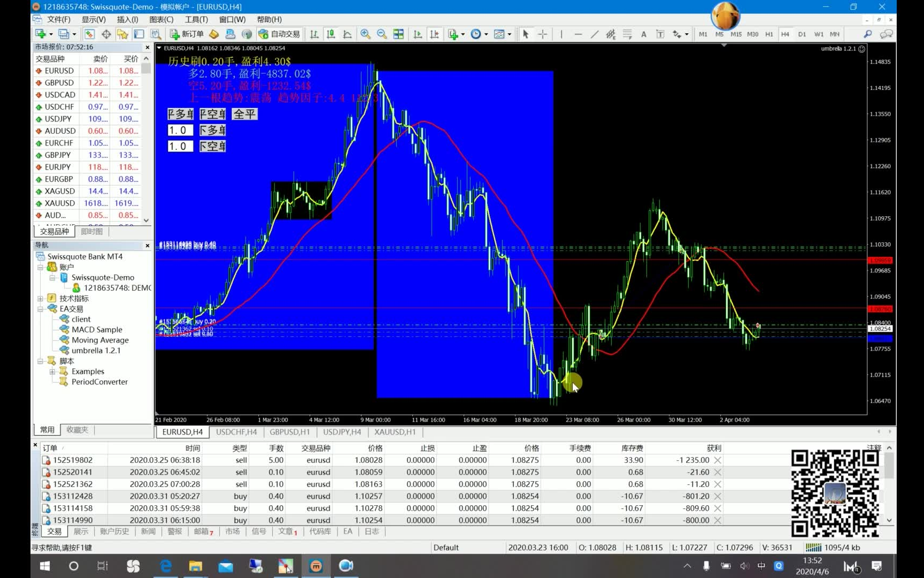Image resolution: width=924 pixels, height=578 pixels.
Task: Open the 账户历史 terminal tab
Action: tap(114, 531)
